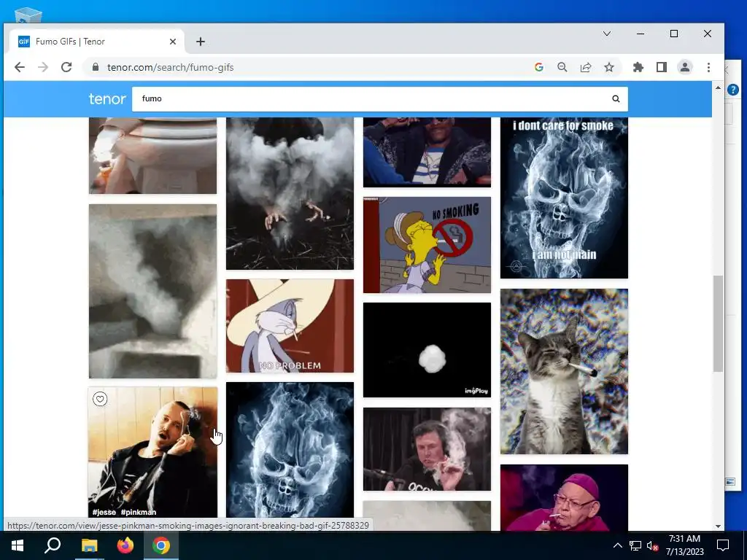This screenshot has width=747, height=560.
Task: Open the Windows Start menu
Action: tap(18, 545)
